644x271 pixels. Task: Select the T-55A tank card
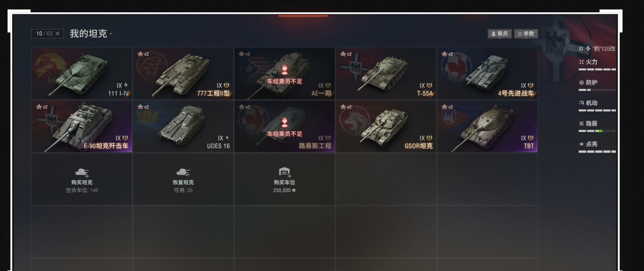pos(386,73)
